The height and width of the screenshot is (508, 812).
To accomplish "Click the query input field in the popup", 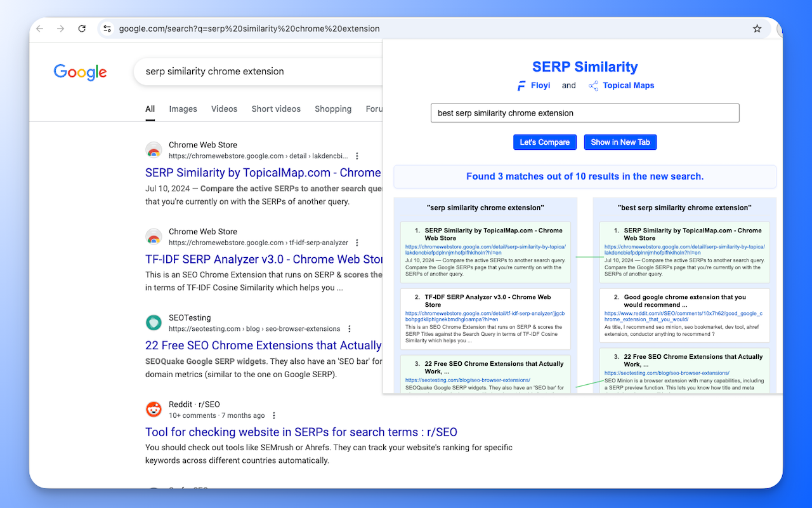I will pos(584,112).
